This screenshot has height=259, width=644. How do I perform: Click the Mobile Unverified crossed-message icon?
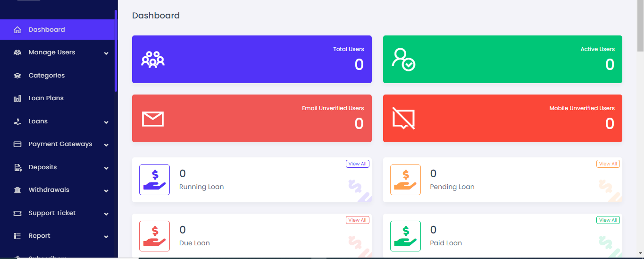403,119
